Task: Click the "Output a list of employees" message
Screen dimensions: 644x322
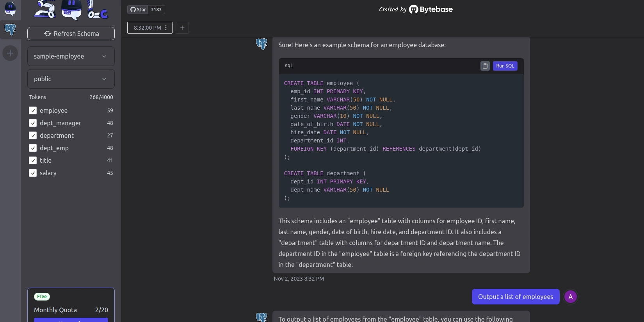Action: coord(515,297)
